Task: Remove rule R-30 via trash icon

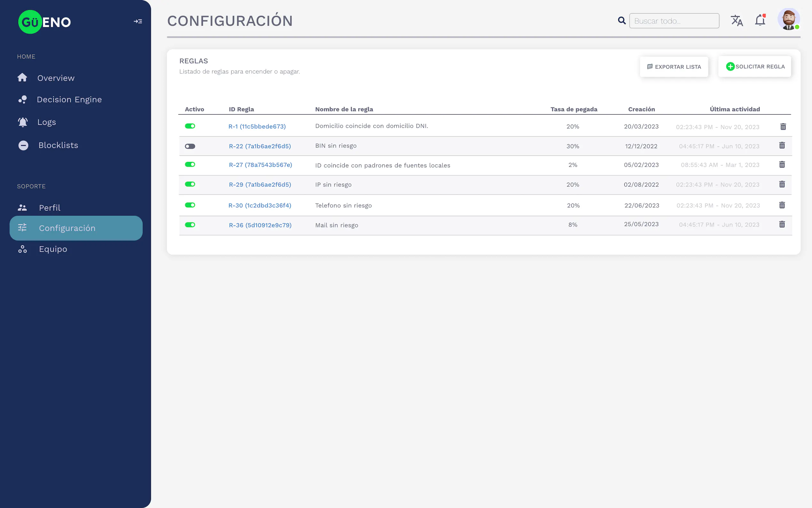Action: [x=782, y=205]
